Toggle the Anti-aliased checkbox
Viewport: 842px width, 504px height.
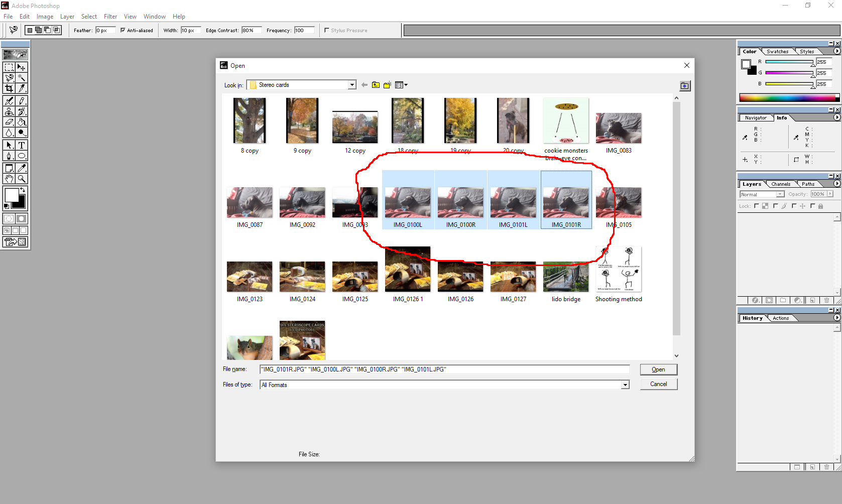[123, 30]
